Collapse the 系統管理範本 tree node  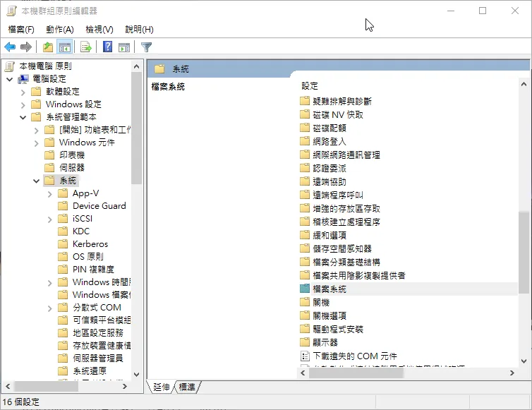pos(23,117)
